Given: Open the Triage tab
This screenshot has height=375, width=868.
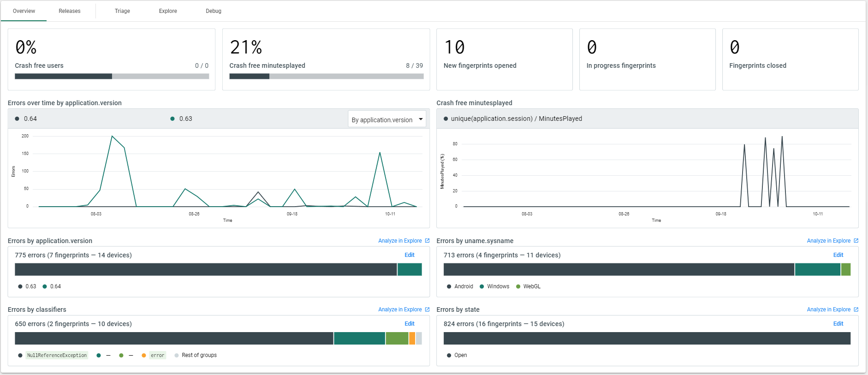Looking at the screenshot, I should (122, 11).
